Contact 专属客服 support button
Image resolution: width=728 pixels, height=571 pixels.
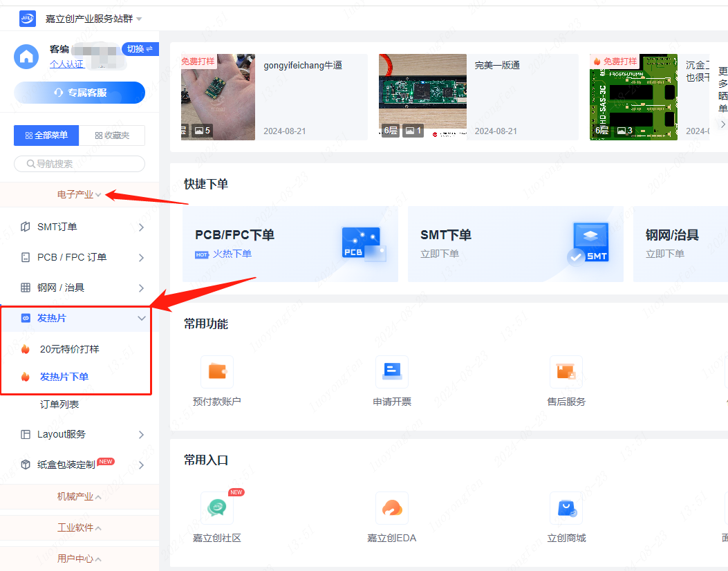(80, 93)
